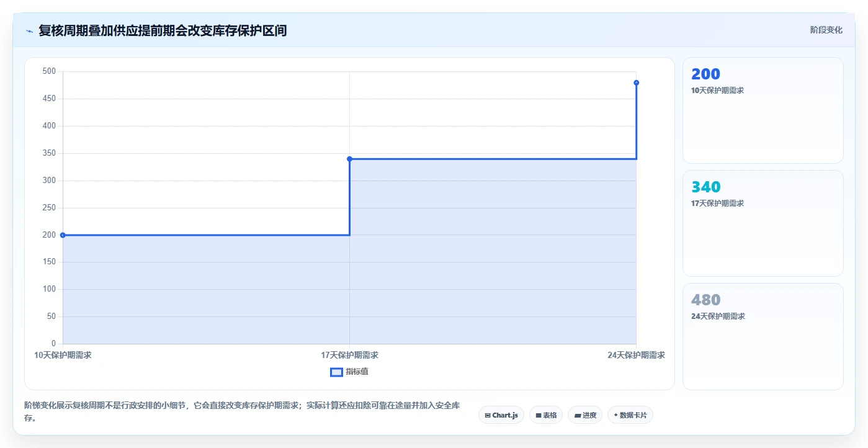Viewport: 868px width, 448px height.
Task: Click the 340 value in the second card
Action: click(705, 187)
